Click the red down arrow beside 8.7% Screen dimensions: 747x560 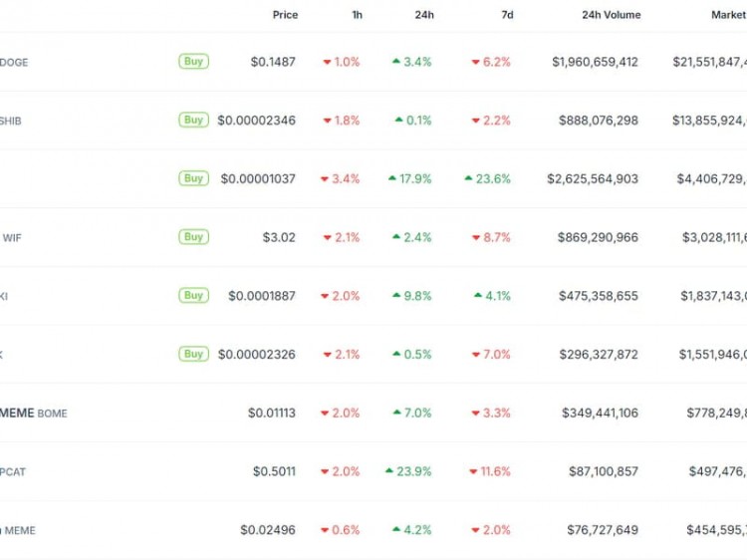pos(476,237)
